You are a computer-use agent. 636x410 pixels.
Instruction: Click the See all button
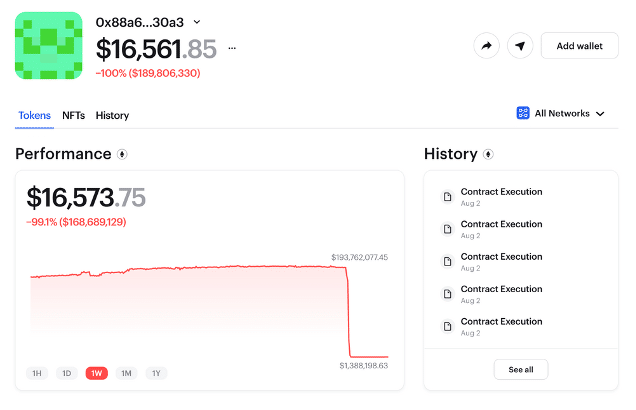pyautogui.click(x=521, y=369)
